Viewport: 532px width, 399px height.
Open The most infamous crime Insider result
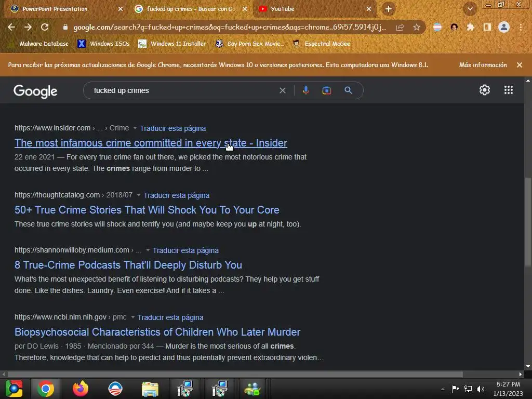[x=151, y=143]
